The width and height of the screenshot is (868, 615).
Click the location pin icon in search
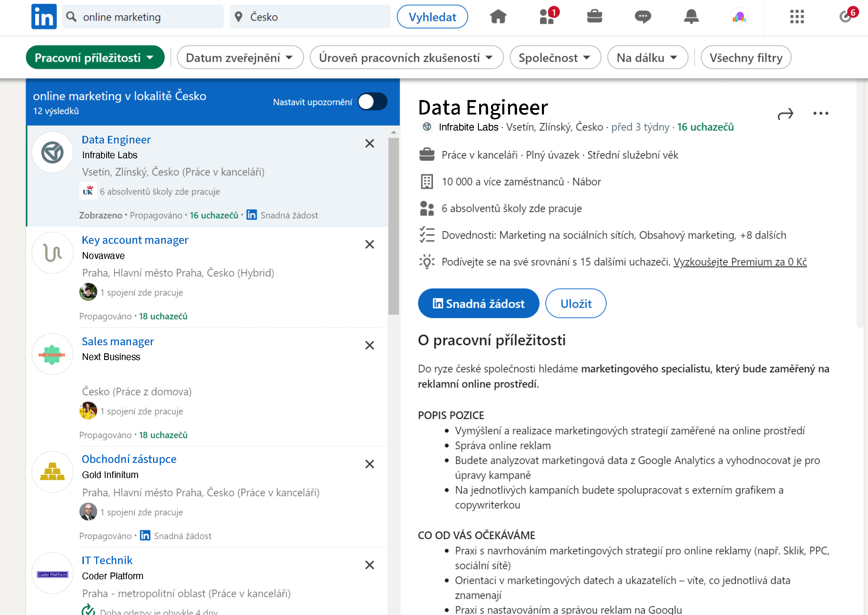tap(238, 17)
